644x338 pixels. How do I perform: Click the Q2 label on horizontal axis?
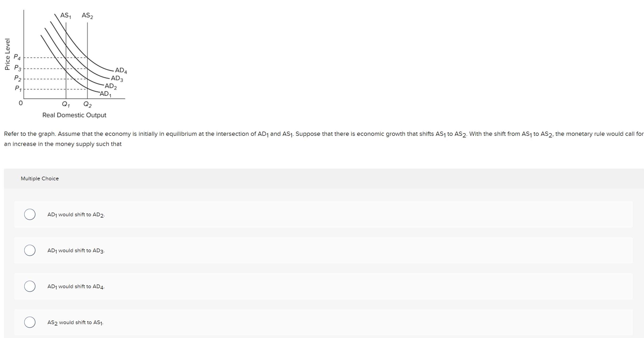point(87,104)
